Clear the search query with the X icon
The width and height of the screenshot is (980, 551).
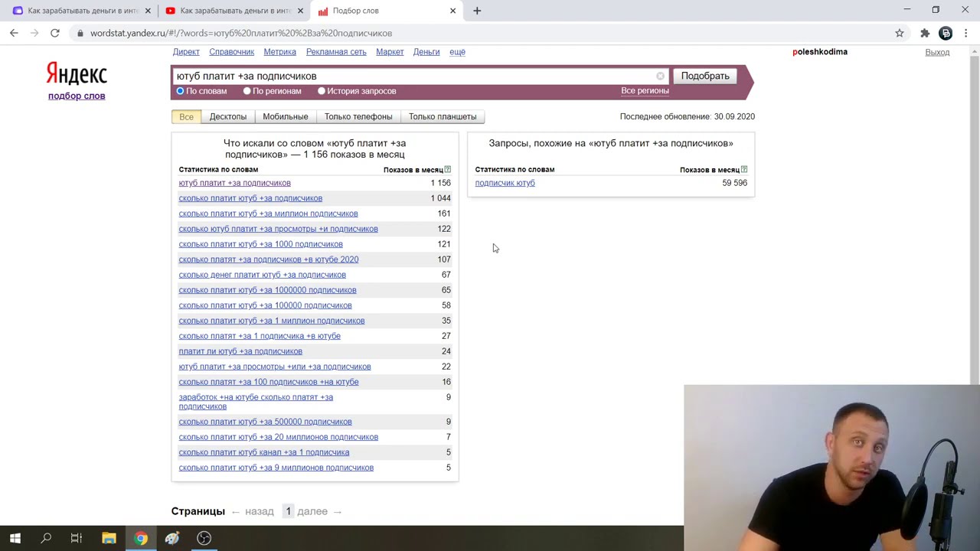coord(661,76)
